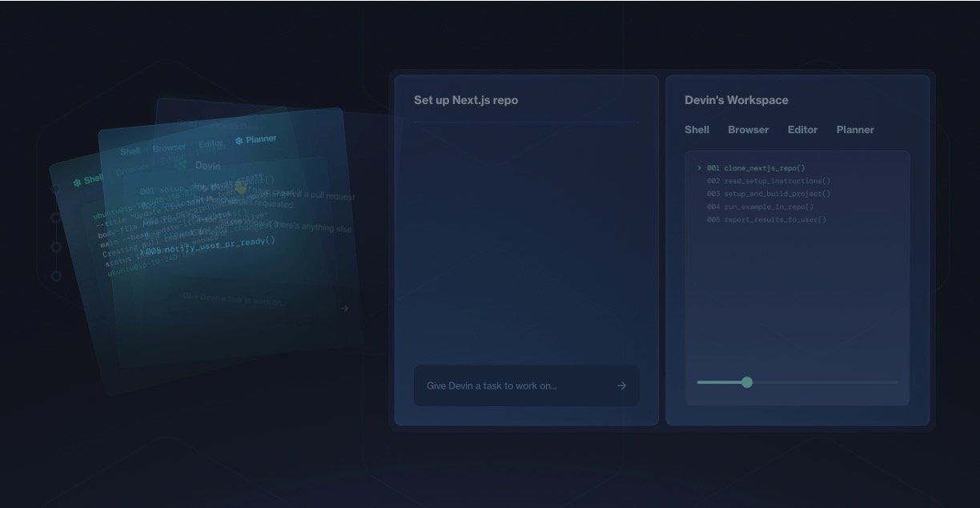Select step 003 setup_and_build_project()
The height and width of the screenshot is (508, 980).
[768, 194]
